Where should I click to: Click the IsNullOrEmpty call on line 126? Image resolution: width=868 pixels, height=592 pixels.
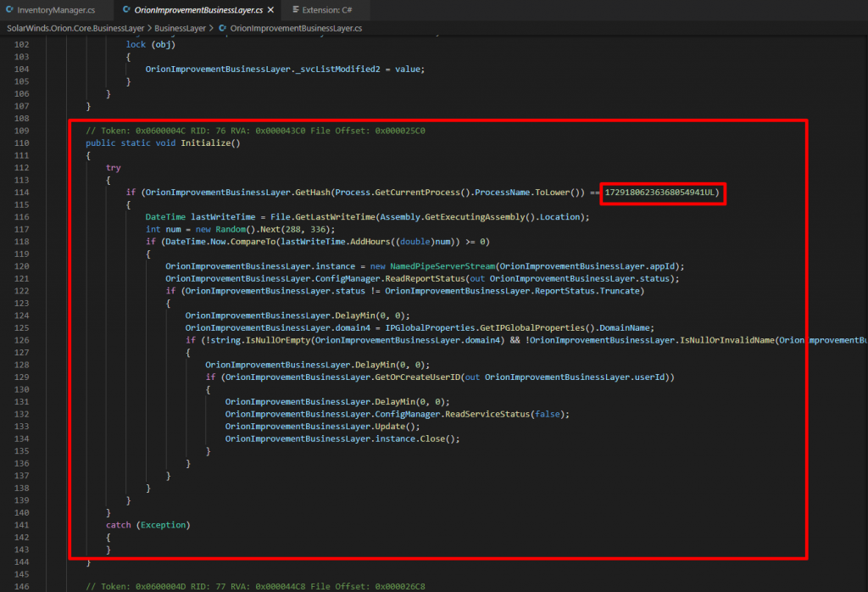click(277, 340)
